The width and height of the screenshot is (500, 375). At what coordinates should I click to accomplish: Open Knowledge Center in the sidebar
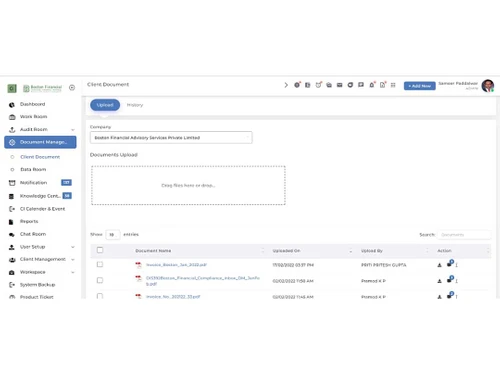[x=40, y=196]
